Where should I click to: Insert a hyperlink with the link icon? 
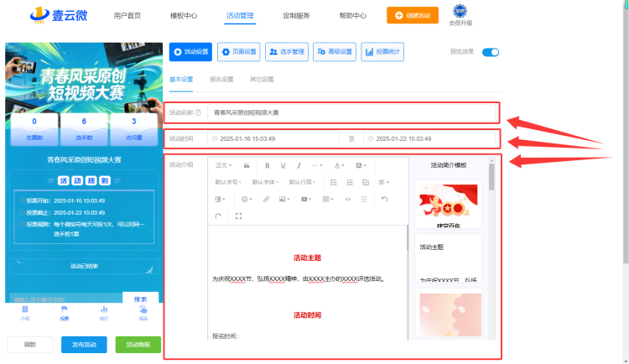point(266,199)
